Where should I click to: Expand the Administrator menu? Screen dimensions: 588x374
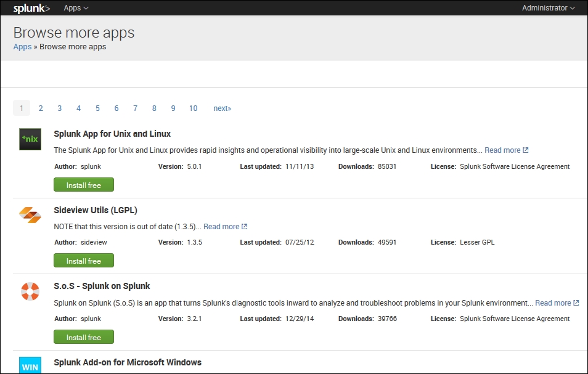click(549, 8)
